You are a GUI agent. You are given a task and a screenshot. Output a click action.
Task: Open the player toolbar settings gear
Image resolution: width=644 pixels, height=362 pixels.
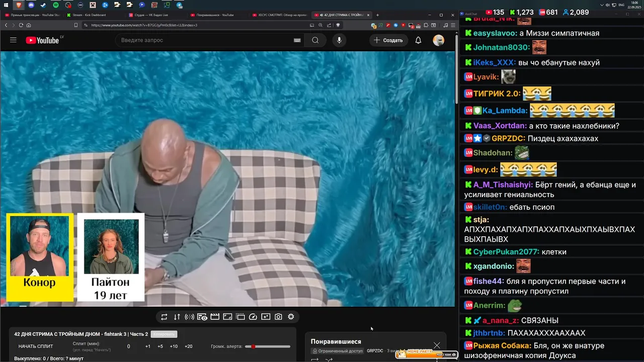point(291,317)
